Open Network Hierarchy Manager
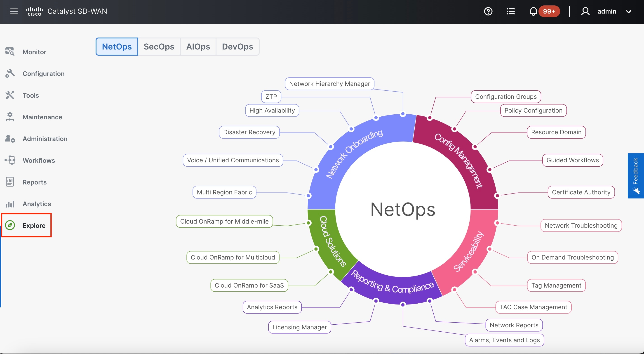Screen dimensions: 644x354 coord(329,84)
